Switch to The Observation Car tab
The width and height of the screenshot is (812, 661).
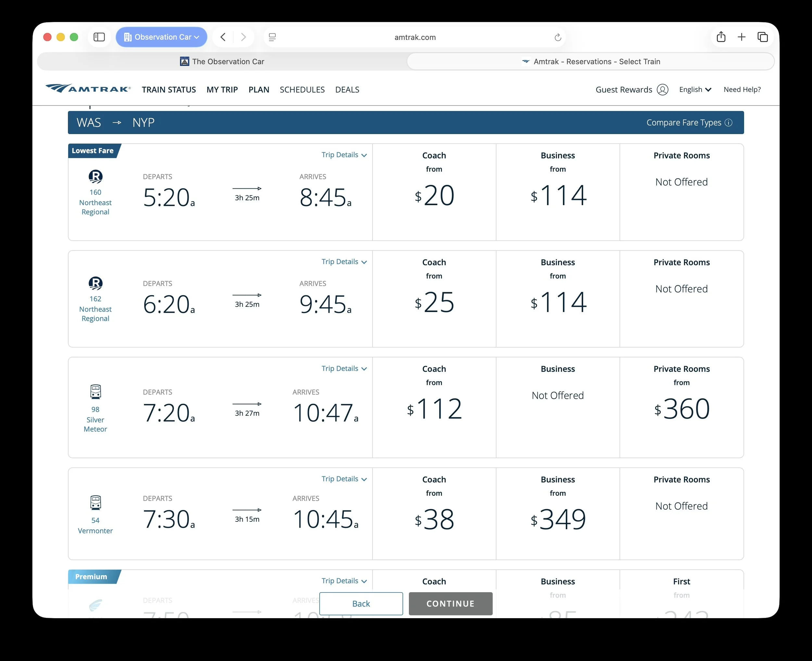click(222, 62)
